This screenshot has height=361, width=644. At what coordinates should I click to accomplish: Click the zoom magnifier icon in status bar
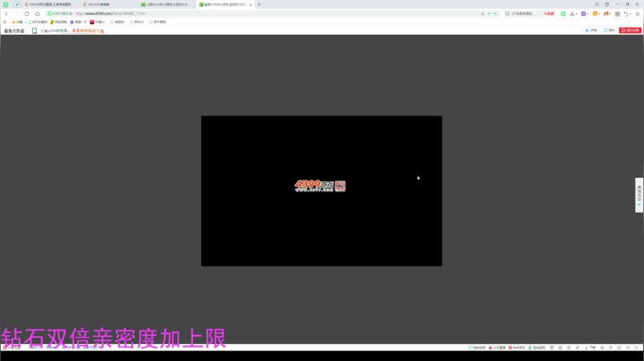[636, 348]
